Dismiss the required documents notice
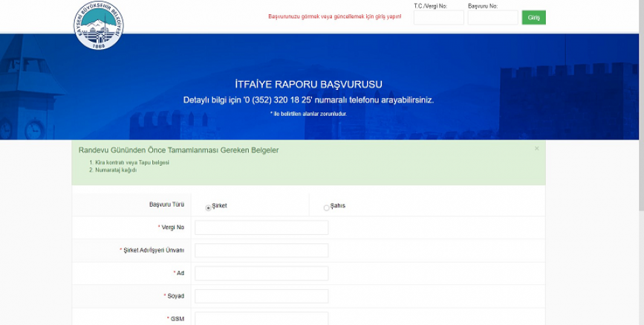This screenshot has height=325, width=644. coord(536,149)
